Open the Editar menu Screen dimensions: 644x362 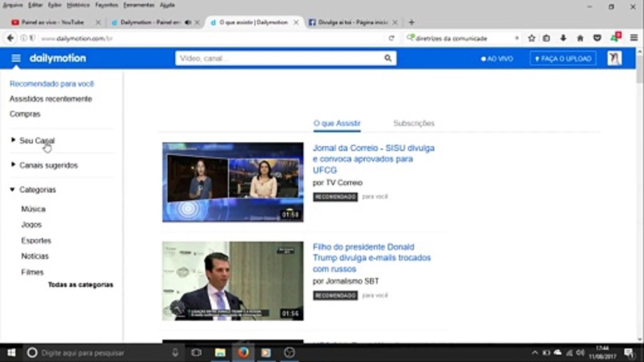(35, 5)
